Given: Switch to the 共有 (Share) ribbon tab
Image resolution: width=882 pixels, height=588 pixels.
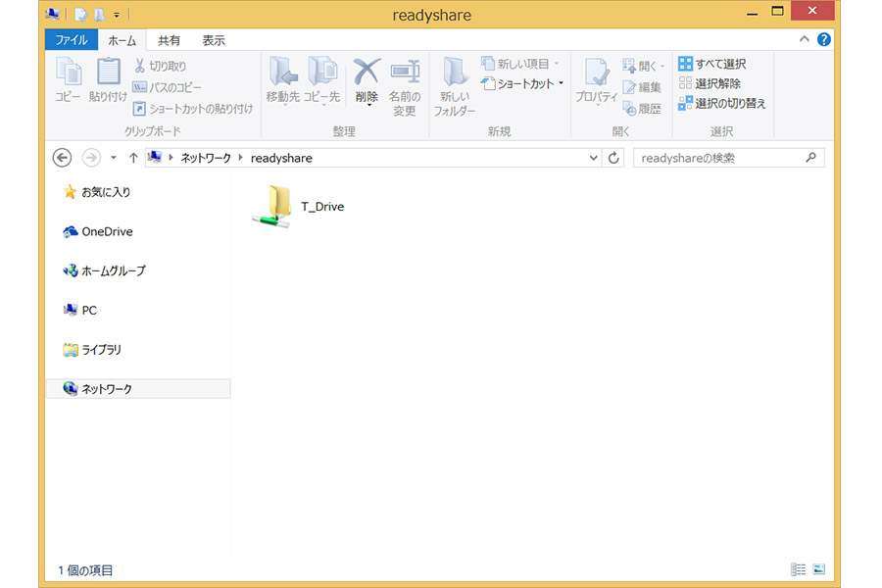Looking at the screenshot, I should 170,40.
